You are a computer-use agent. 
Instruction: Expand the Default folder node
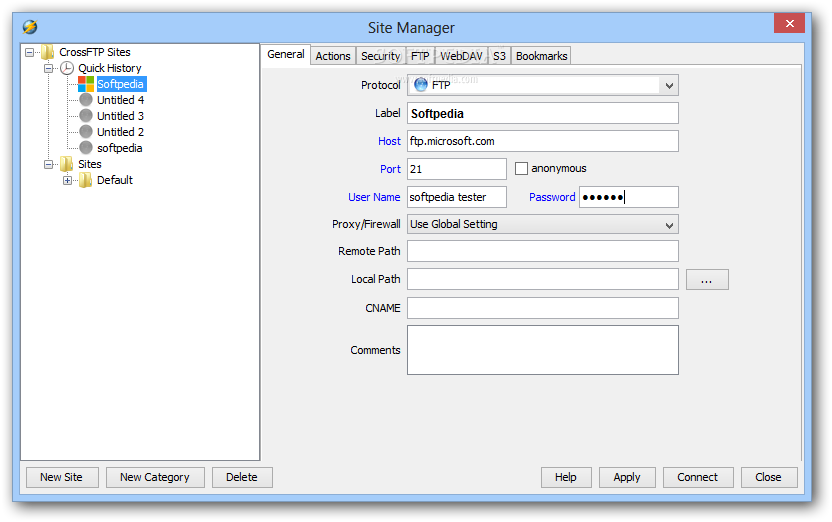67,180
